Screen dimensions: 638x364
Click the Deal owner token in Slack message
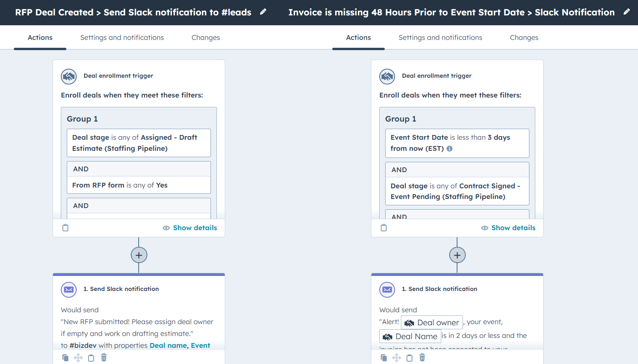(432, 323)
